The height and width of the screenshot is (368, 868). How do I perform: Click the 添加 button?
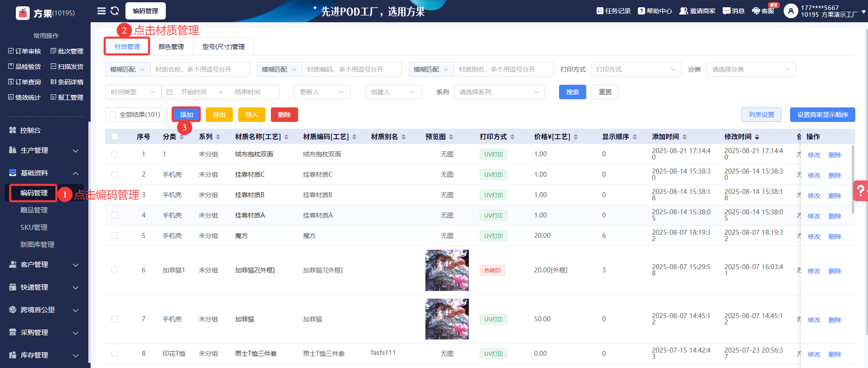186,115
